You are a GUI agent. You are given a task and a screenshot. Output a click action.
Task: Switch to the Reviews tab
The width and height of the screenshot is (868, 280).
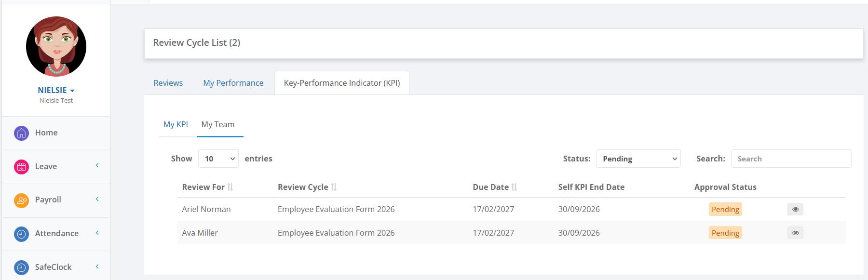click(x=168, y=83)
